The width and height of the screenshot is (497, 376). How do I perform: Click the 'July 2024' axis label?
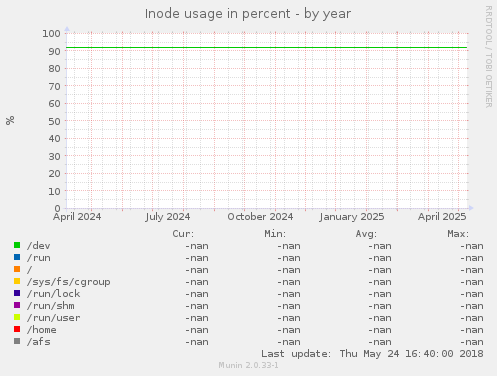pos(168,217)
